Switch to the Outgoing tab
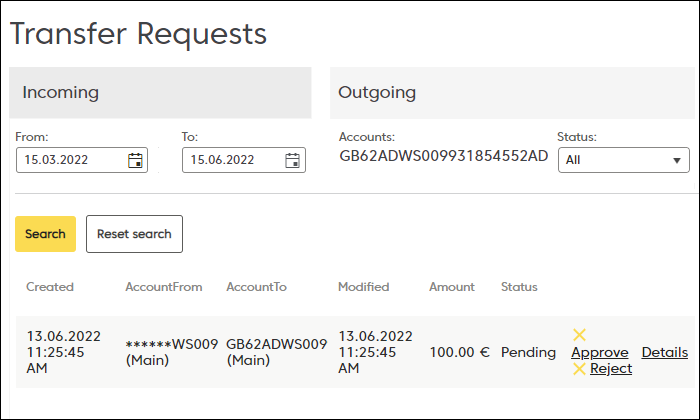Viewport: 700px width, 420px height. [x=511, y=93]
